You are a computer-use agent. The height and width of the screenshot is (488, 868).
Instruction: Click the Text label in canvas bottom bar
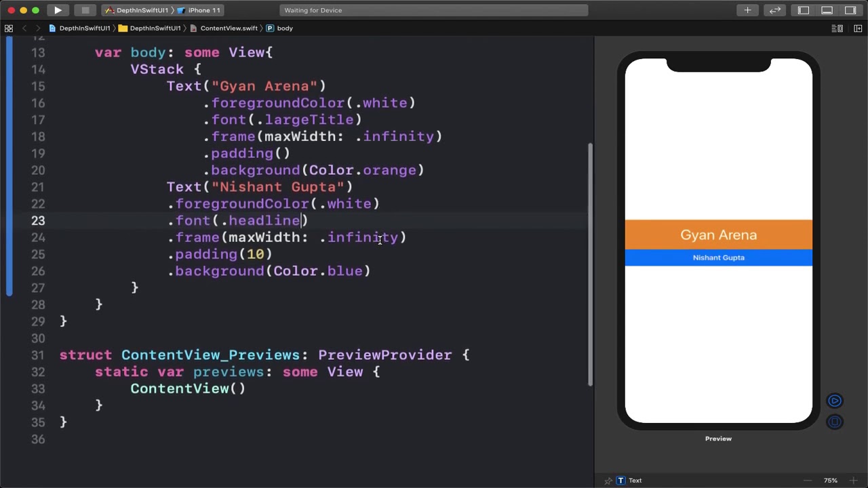(635, 481)
